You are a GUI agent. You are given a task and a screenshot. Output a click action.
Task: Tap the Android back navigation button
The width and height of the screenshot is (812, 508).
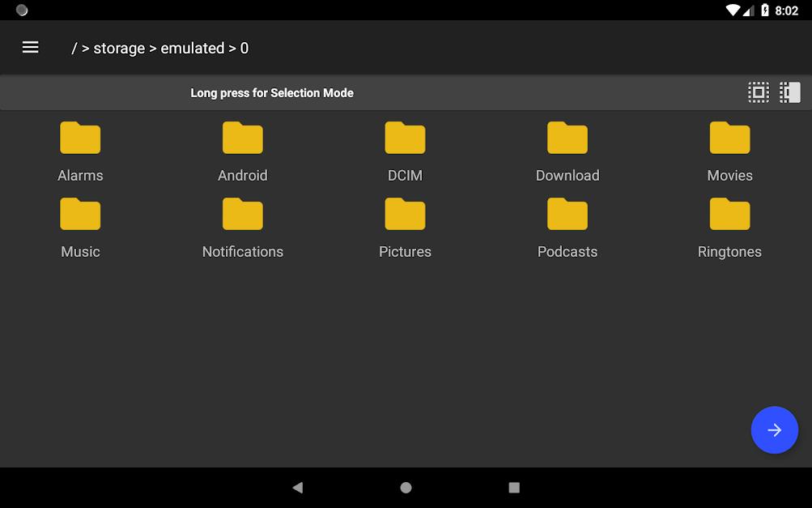coord(298,487)
